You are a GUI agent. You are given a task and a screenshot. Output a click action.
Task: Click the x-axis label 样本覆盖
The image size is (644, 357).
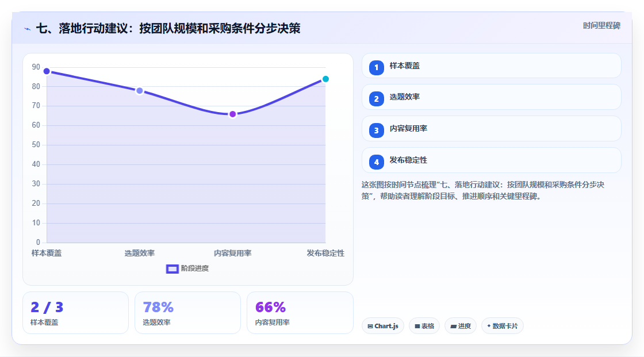click(x=47, y=253)
